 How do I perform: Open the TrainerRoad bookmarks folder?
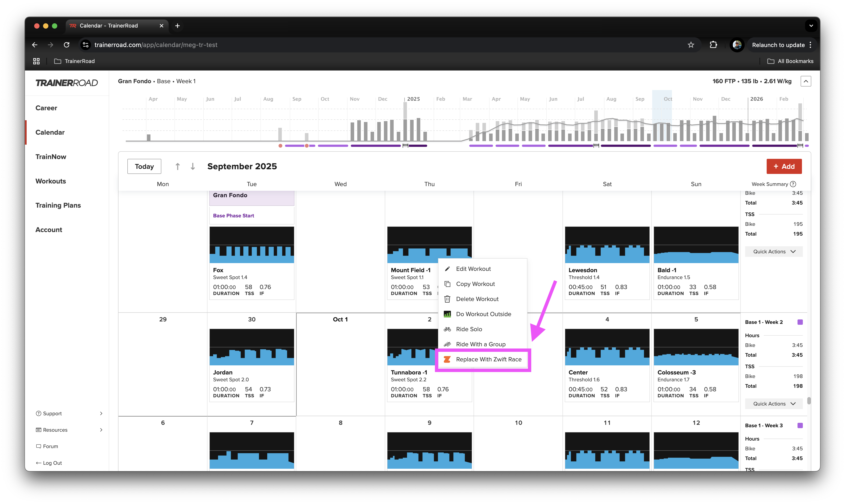[x=74, y=61]
